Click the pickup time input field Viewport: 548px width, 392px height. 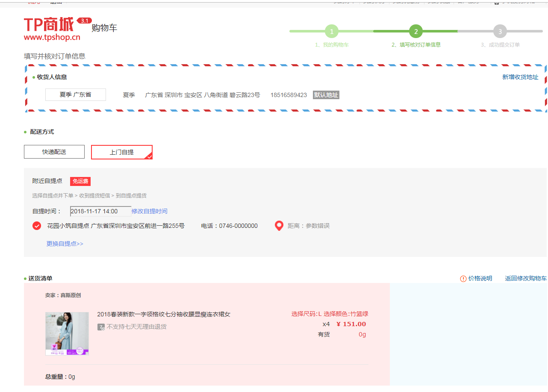coord(100,211)
